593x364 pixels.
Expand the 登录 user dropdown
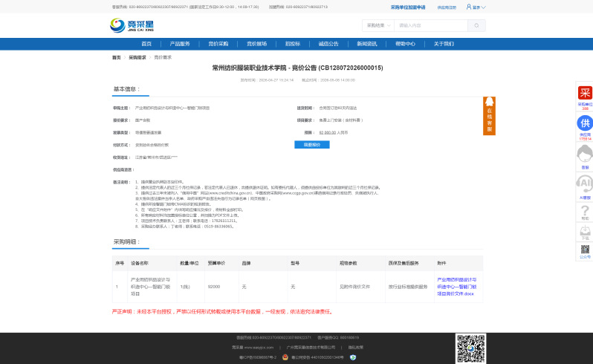(476, 7)
